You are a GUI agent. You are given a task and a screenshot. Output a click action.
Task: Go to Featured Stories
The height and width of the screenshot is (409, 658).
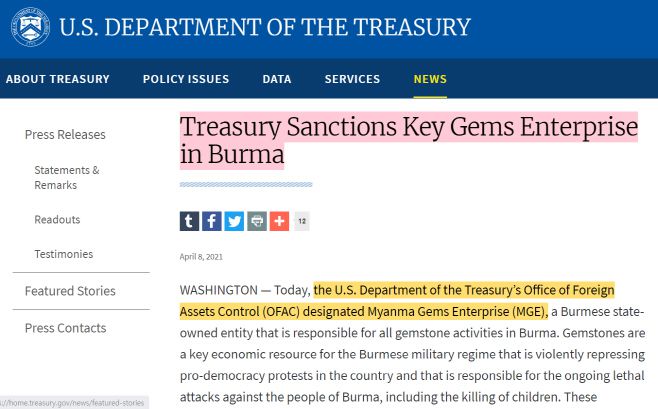pyautogui.click(x=70, y=291)
